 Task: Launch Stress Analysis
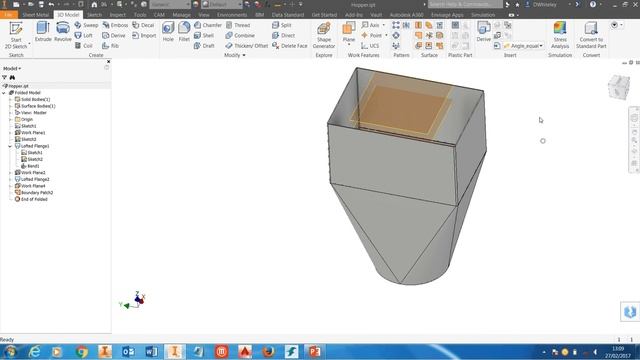click(560, 36)
